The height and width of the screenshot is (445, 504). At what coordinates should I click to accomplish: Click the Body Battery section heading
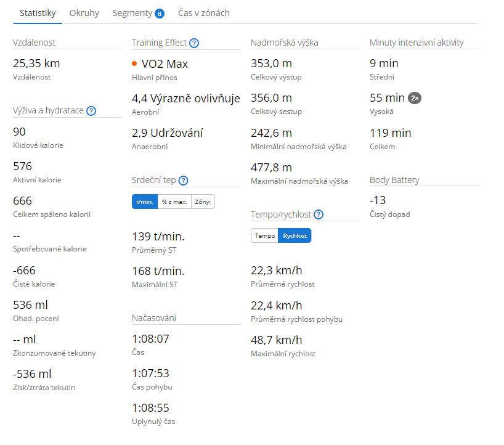click(x=394, y=180)
